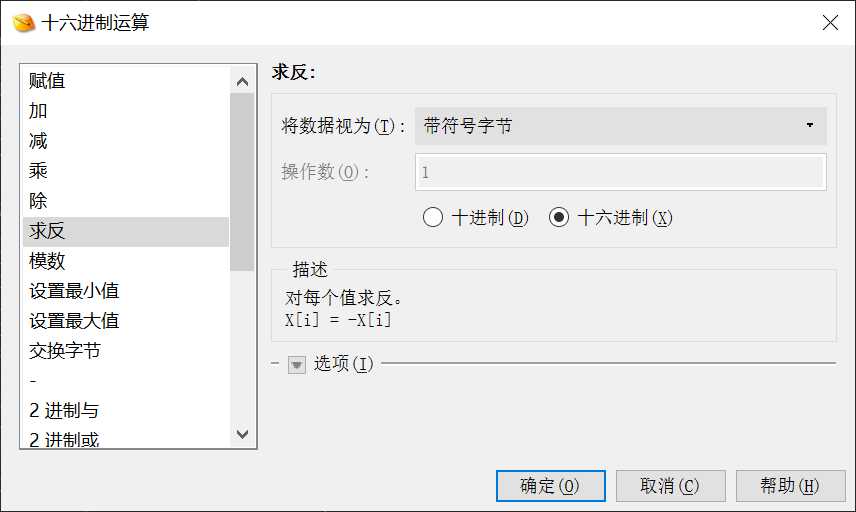The width and height of the screenshot is (856, 512).
Task: Click the 确定(O) button
Action: point(550,485)
